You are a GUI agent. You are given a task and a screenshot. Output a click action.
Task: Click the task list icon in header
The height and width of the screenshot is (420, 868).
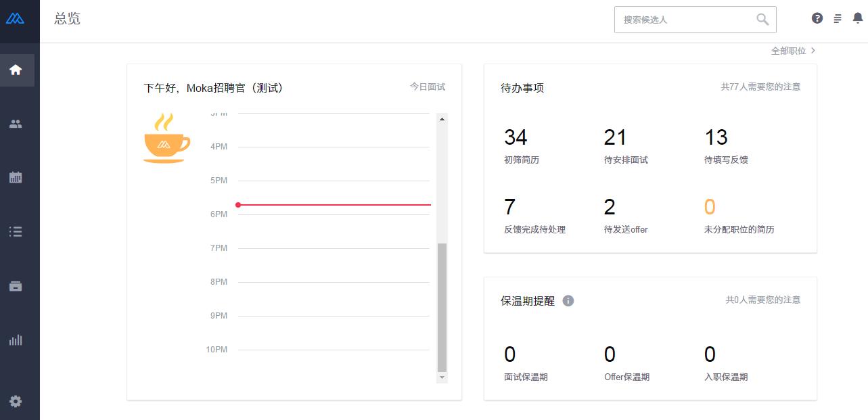click(838, 19)
